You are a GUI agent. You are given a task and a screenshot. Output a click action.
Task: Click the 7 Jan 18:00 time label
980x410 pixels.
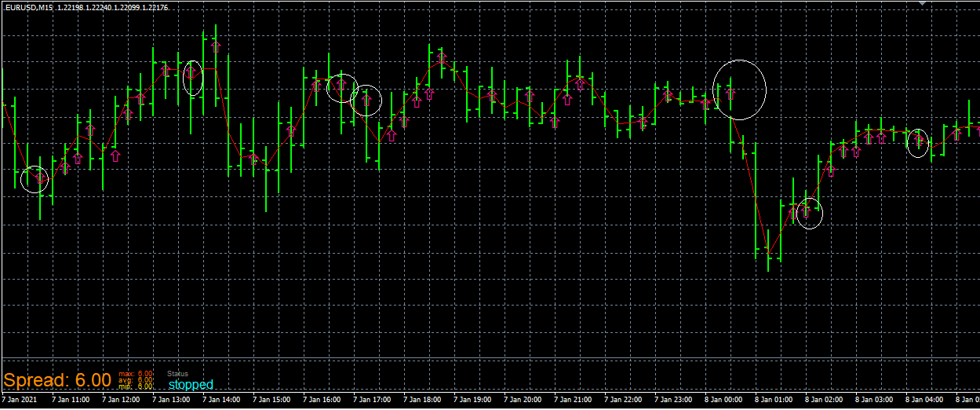tap(422, 400)
